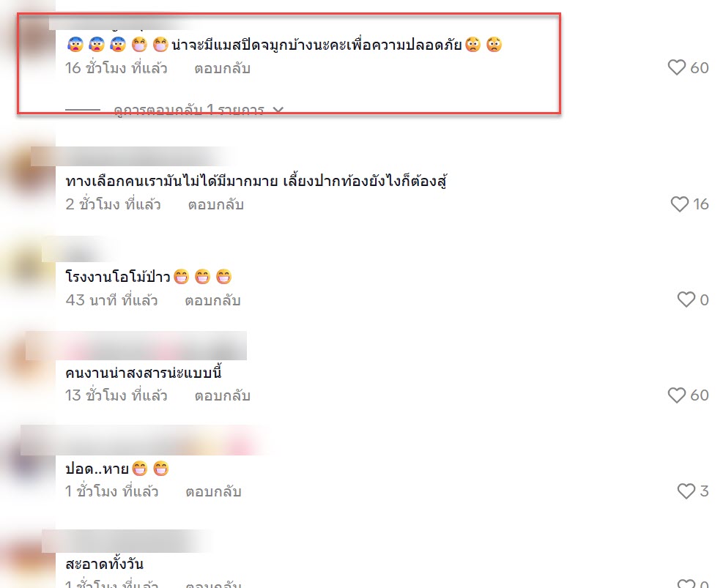Expand the 1 reply under the first comment

189,110
